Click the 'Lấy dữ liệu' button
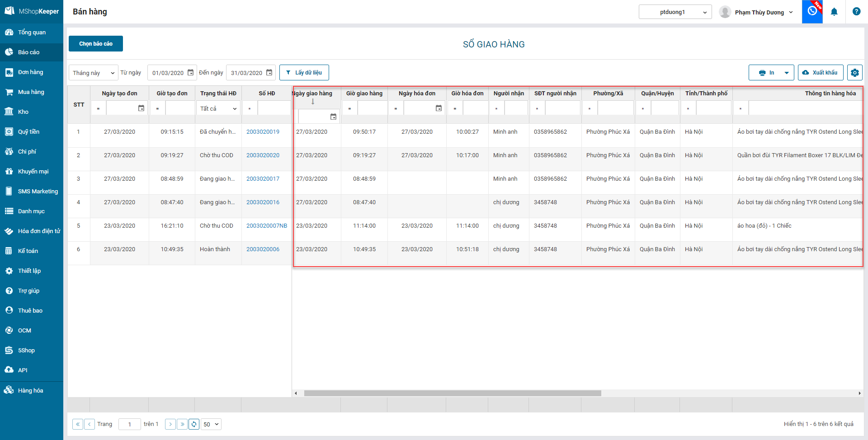Screen dimensions: 868x440 tap(304, 73)
